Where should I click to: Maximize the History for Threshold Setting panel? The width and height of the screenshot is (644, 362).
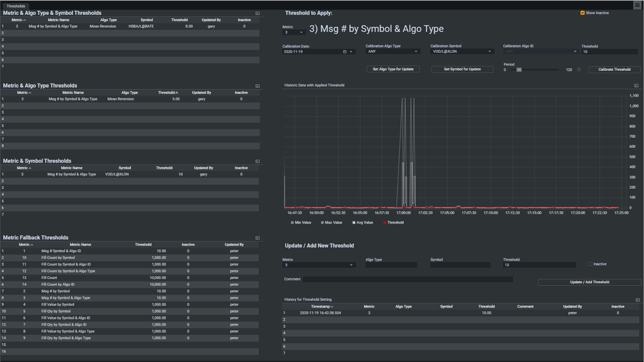[638, 300]
